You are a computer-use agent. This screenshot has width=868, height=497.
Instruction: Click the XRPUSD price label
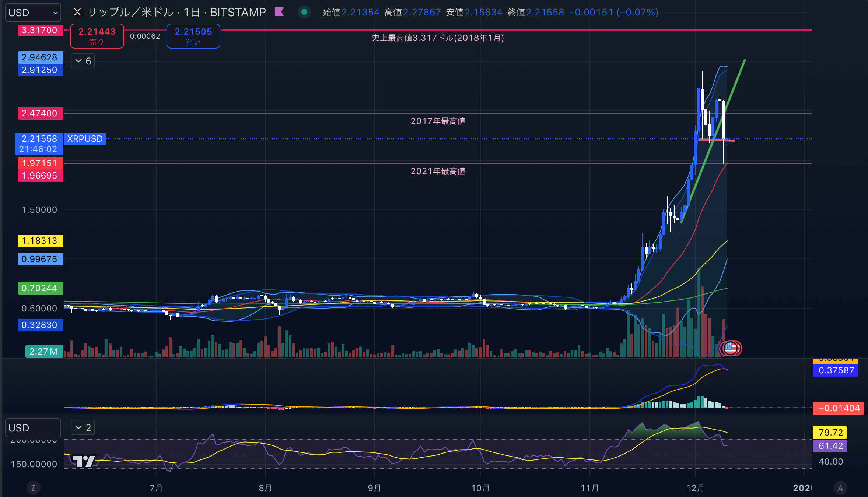coord(85,139)
